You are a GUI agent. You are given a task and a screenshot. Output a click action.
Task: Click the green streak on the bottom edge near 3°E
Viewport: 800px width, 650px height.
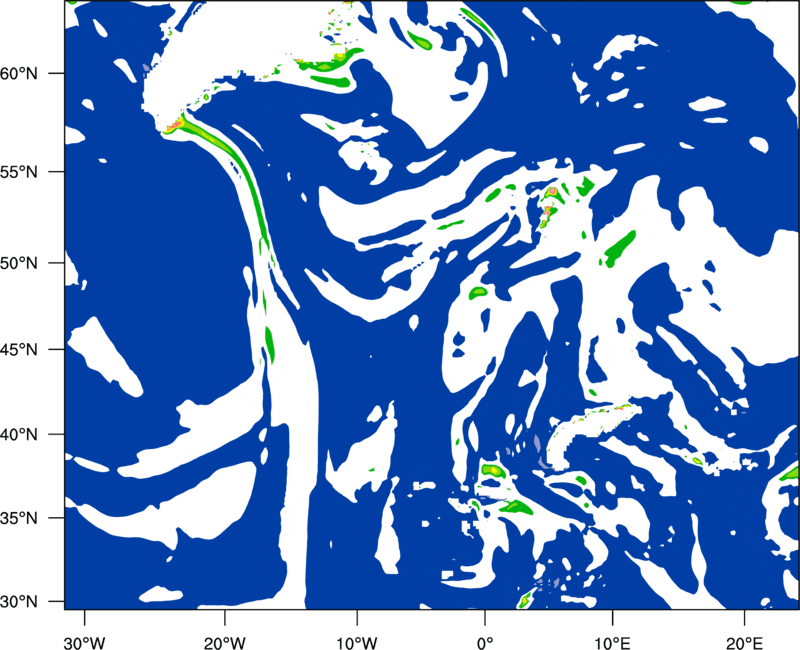tap(525, 599)
